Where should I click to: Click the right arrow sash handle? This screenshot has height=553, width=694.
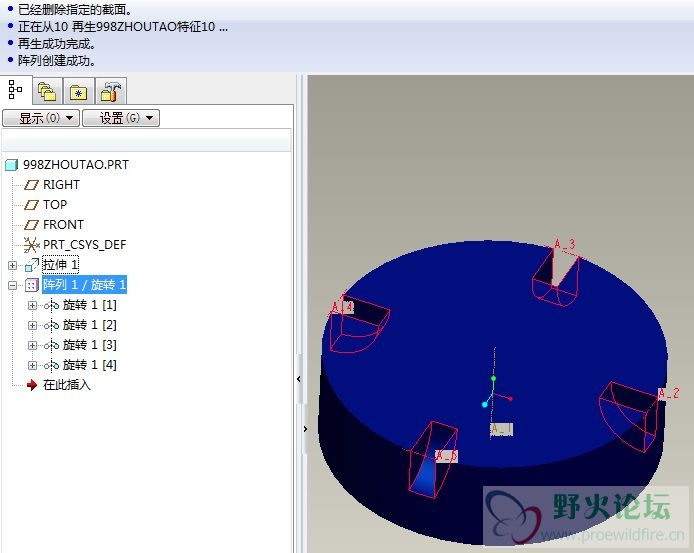coord(305,429)
